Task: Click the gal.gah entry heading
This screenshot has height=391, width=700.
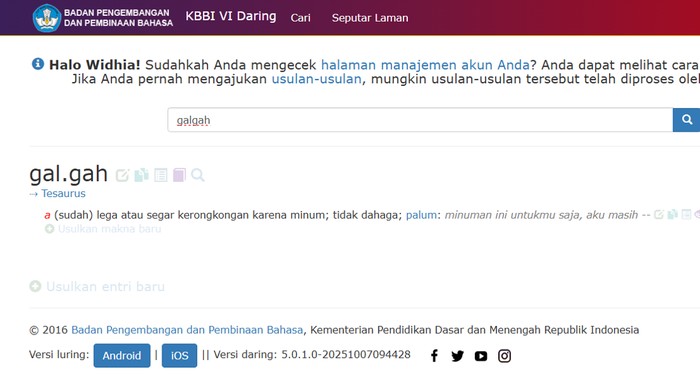Action: (x=68, y=174)
